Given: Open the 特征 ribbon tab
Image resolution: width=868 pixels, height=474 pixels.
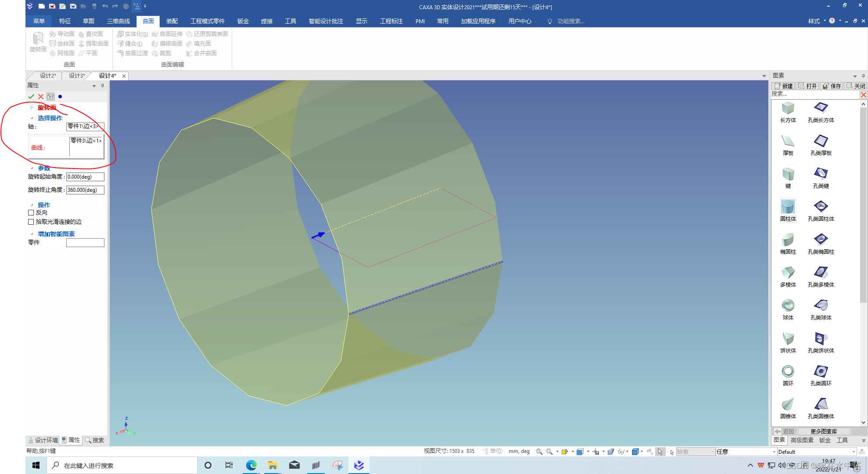Looking at the screenshot, I should tap(65, 21).
